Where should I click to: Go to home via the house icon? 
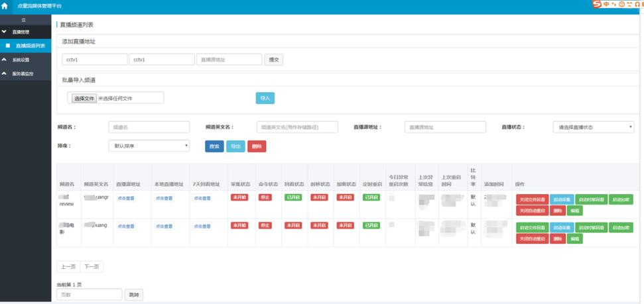pos(5,6)
